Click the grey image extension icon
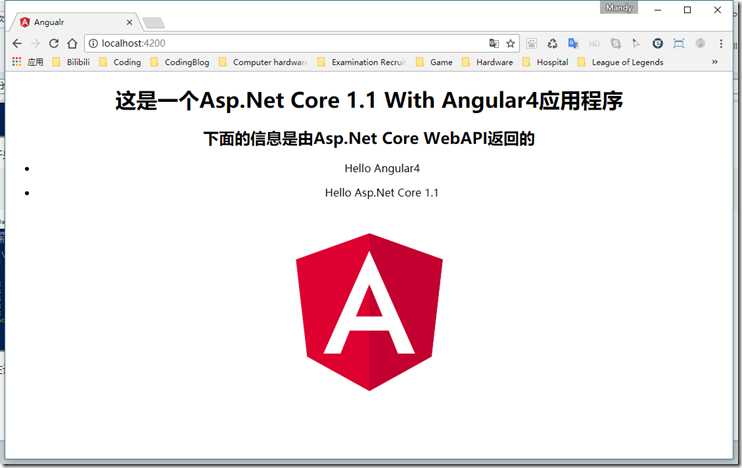Screen dimensions: 742x468 click(x=531, y=44)
